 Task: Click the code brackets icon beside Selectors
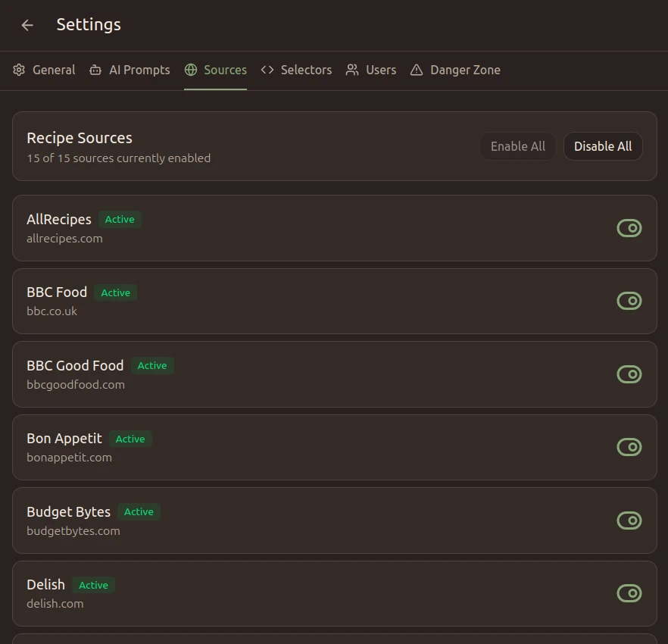point(267,70)
